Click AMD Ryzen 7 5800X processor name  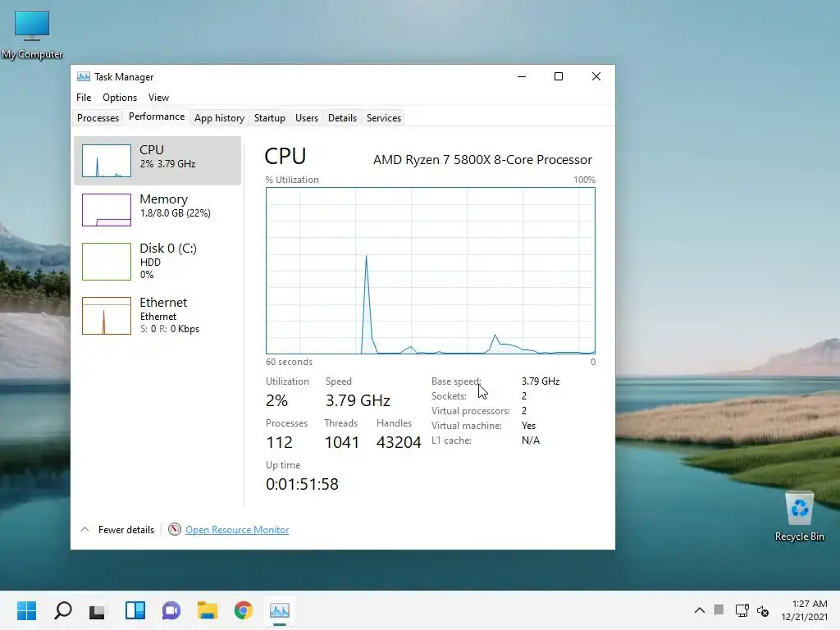(x=482, y=160)
